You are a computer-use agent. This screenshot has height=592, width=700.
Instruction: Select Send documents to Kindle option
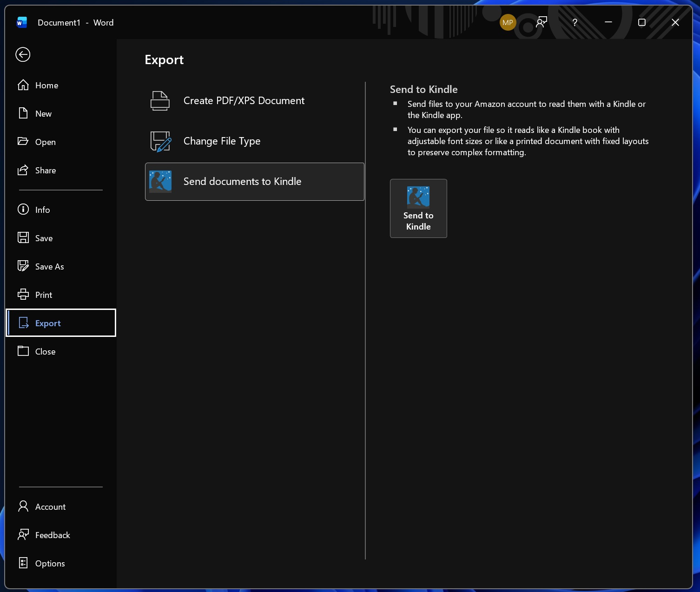[x=255, y=182]
